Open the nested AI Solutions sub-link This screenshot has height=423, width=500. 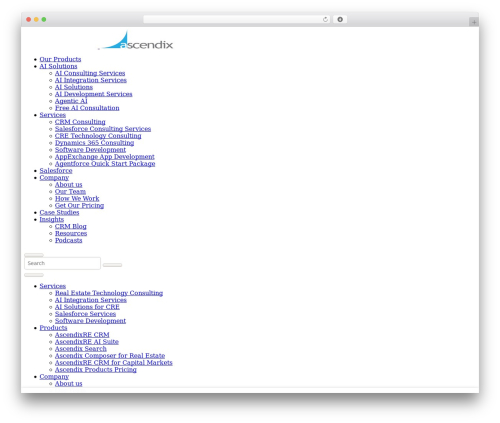[x=74, y=87]
